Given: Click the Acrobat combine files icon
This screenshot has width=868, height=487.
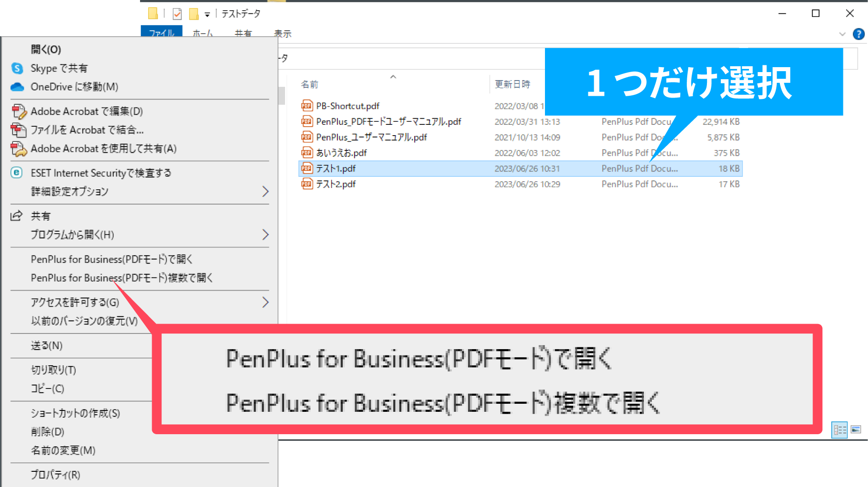Looking at the screenshot, I should (x=18, y=130).
